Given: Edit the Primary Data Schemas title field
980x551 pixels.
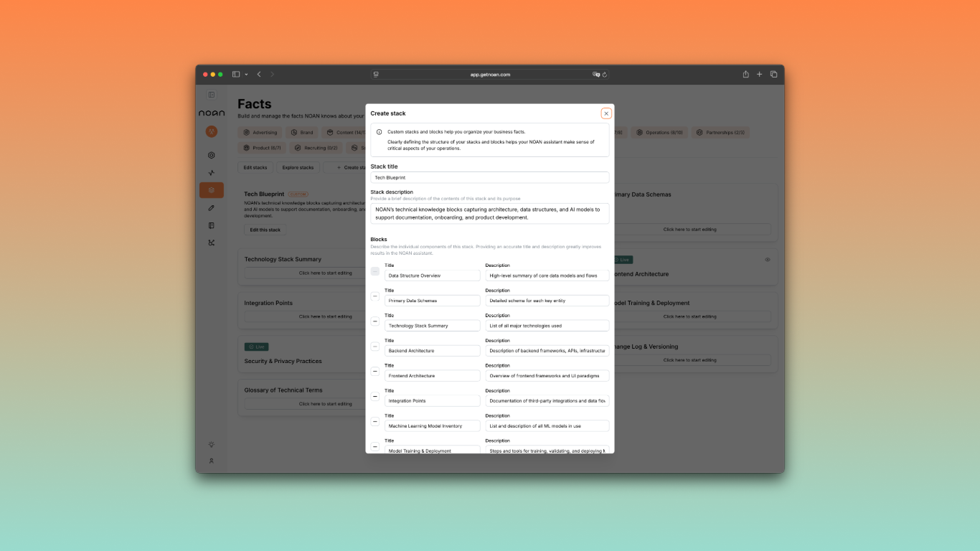Looking at the screenshot, I should coord(433,301).
